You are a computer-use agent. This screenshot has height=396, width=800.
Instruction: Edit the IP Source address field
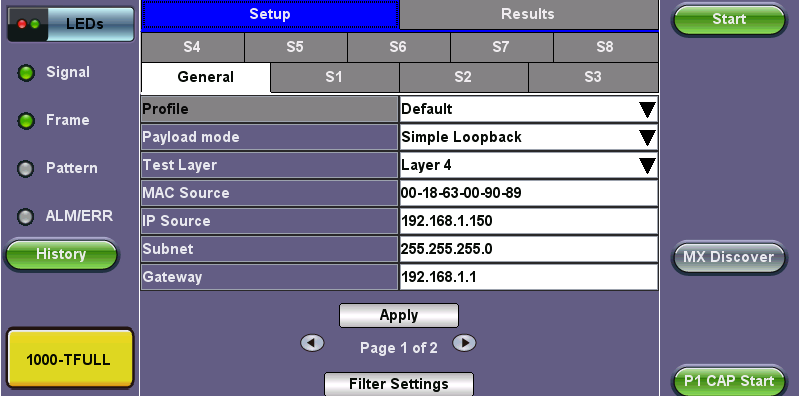(x=529, y=221)
